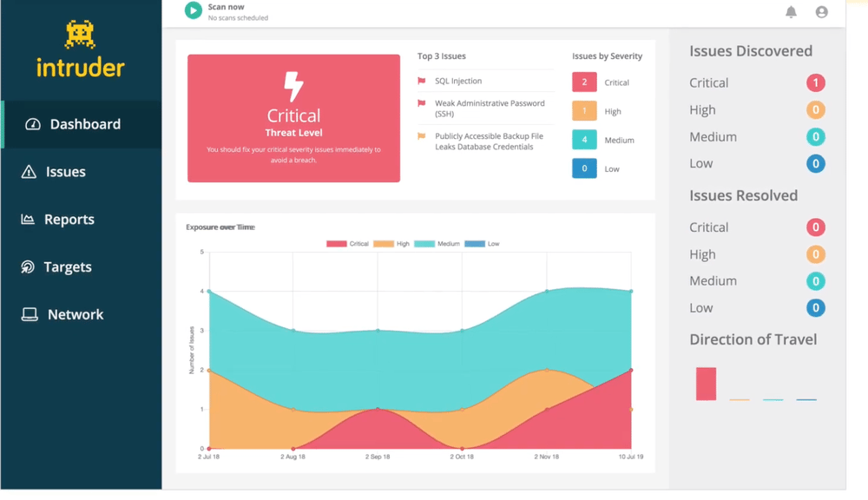The height and width of the screenshot is (500, 868).
Task: Click the Dashboard gauge icon
Action: pos(33,124)
